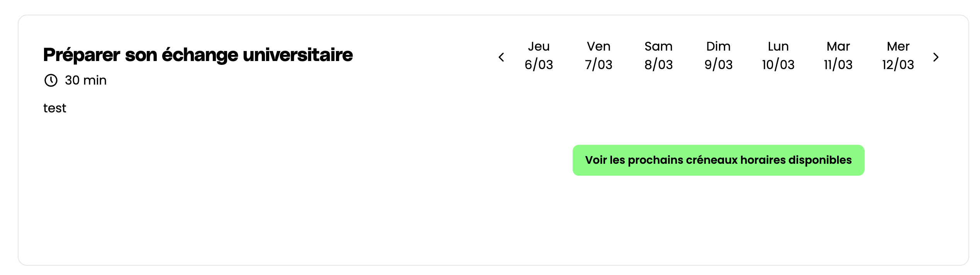
Task: Pick the 9/03 date
Action: pyautogui.click(x=718, y=65)
